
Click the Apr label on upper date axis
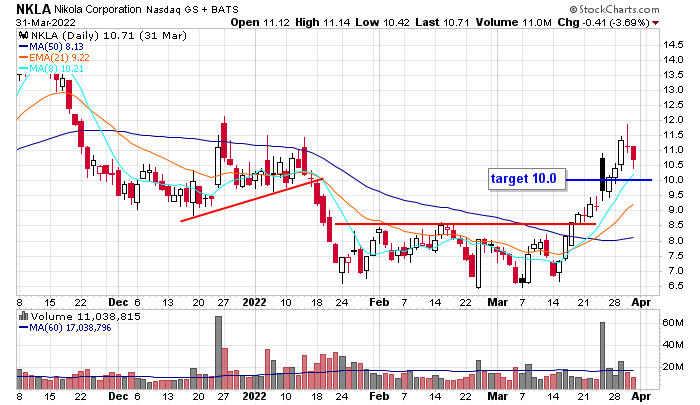(641, 302)
